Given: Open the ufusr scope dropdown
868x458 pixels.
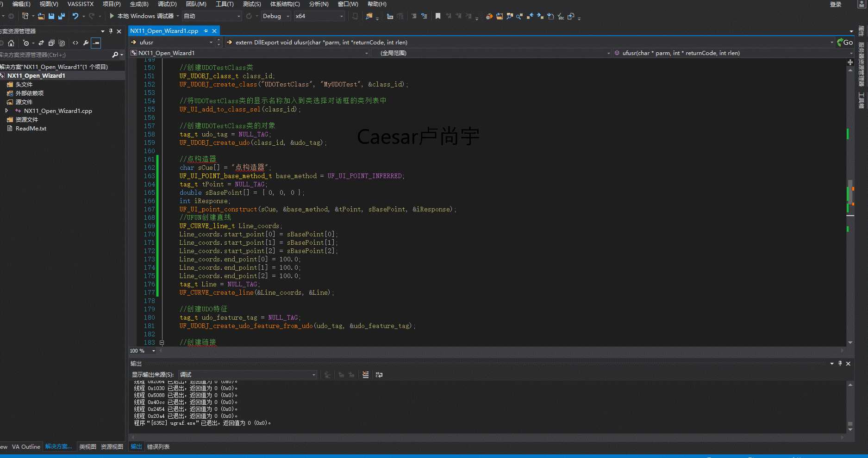Looking at the screenshot, I should (x=172, y=42).
